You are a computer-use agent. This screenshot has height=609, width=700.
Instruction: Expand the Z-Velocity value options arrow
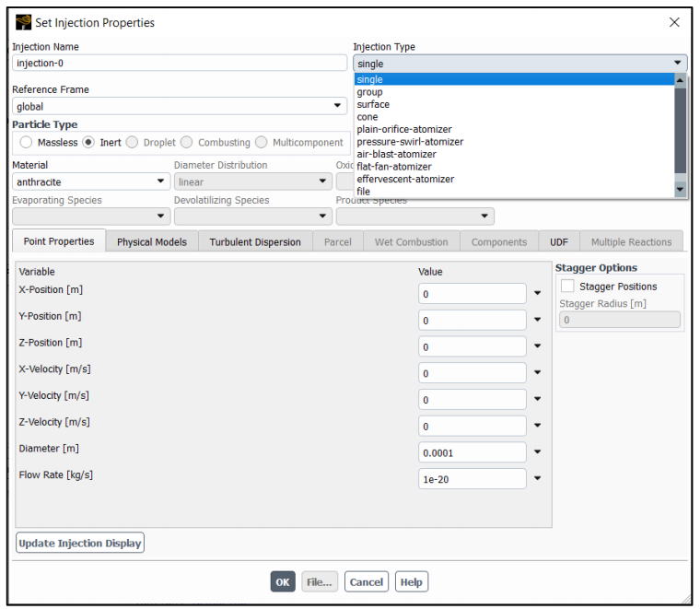tap(538, 426)
